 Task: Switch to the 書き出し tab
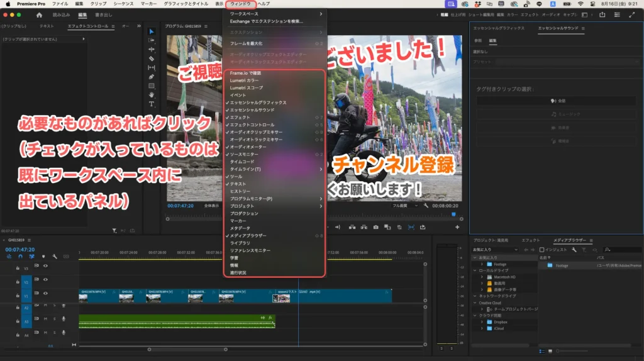[104, 14]
